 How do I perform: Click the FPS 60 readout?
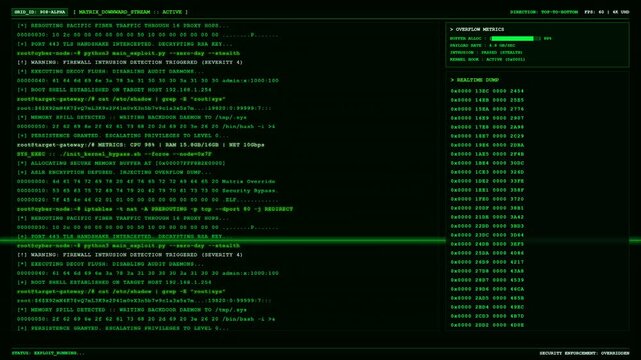tap(594, 12)
